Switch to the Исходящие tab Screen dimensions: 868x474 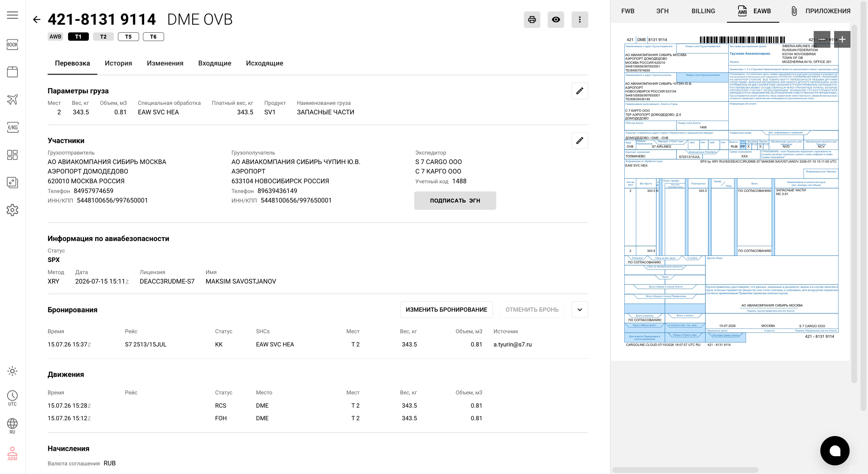pos(264,63)
